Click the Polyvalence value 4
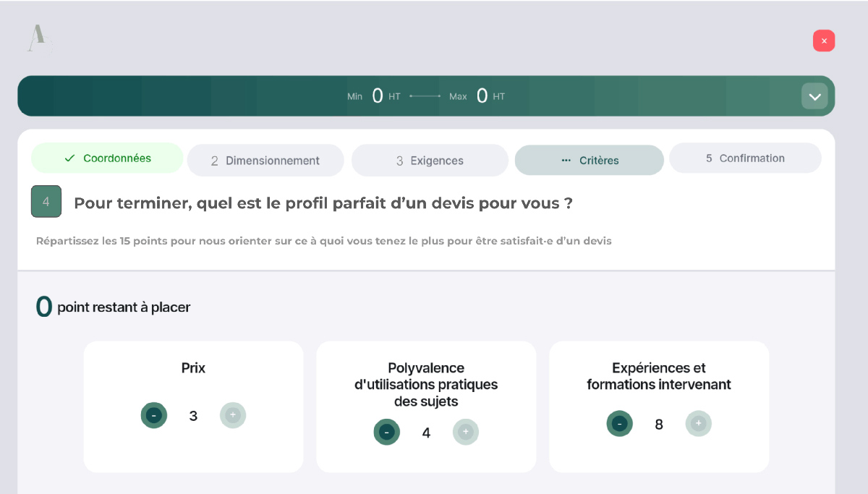Viewport: 868px width, 494px height. click(x=426, y=433)
